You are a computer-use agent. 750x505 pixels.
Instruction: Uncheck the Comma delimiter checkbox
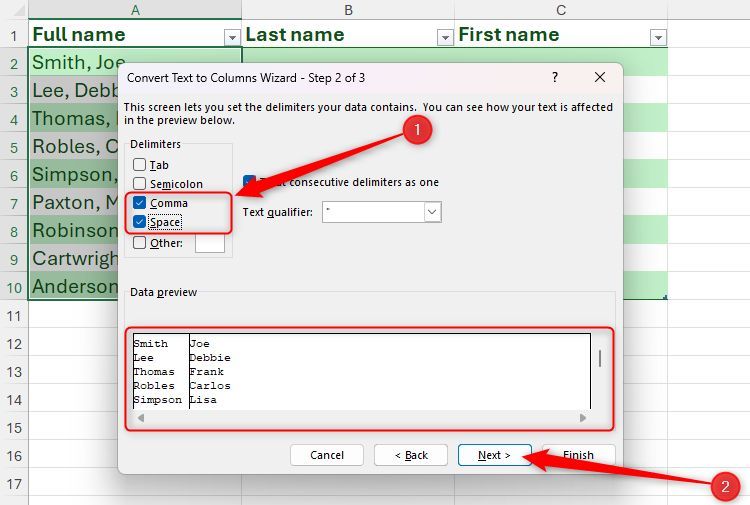pos(140,203)
